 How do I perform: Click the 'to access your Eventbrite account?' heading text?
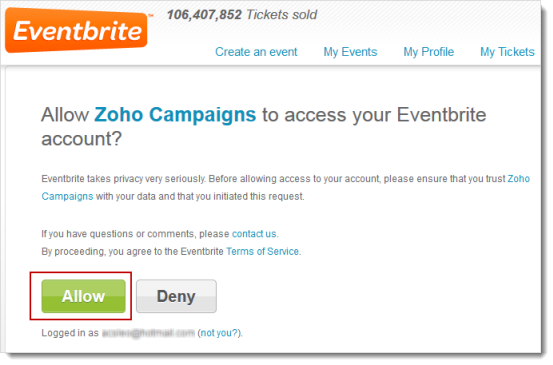coord(264,127)
